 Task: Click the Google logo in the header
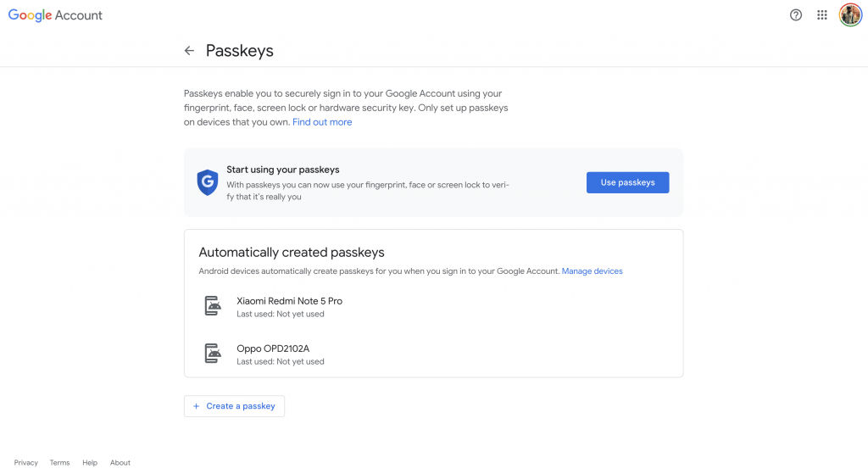(x=30, y=15)
